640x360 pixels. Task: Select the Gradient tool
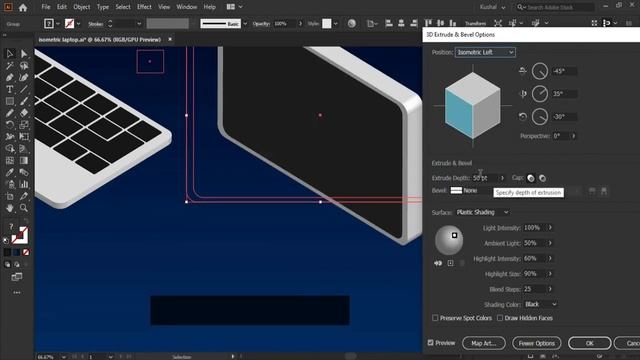coord(24,160)
